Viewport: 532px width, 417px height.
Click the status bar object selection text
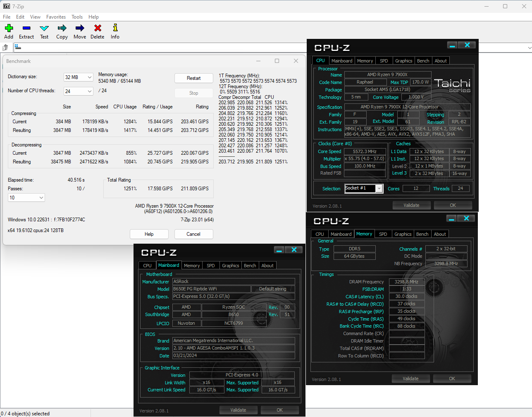click(x=25, y=413)
